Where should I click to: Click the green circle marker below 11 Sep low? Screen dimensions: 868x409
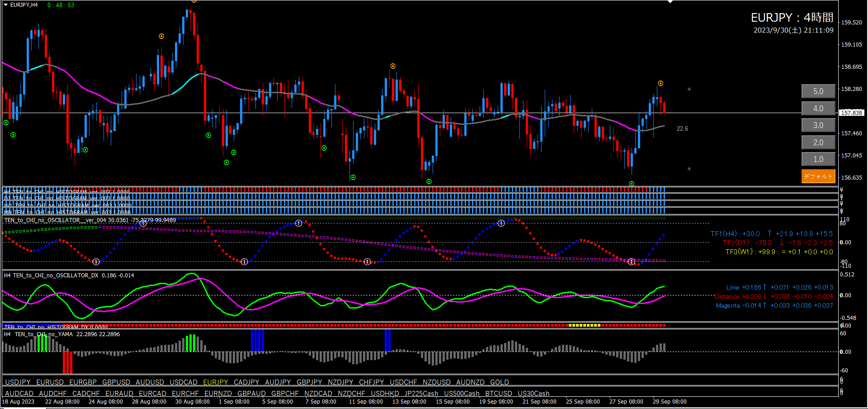click(x=353, y=177)
